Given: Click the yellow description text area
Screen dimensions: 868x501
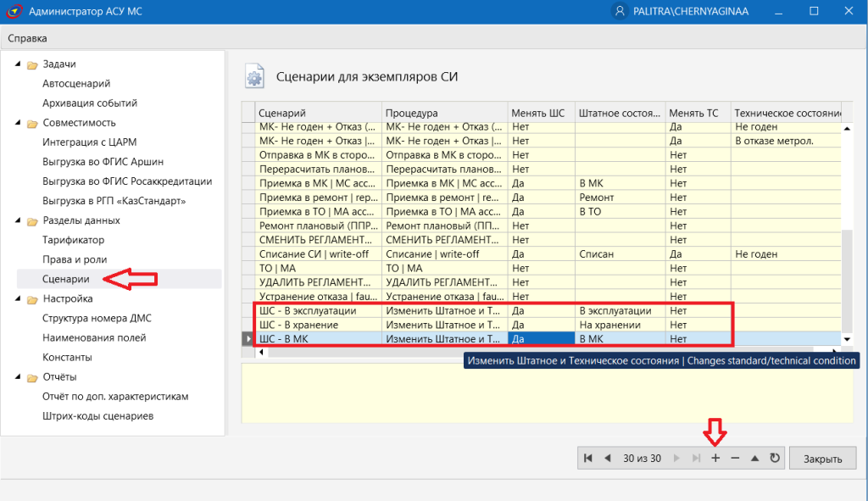Looking at the screenshot, I should 547,393.
